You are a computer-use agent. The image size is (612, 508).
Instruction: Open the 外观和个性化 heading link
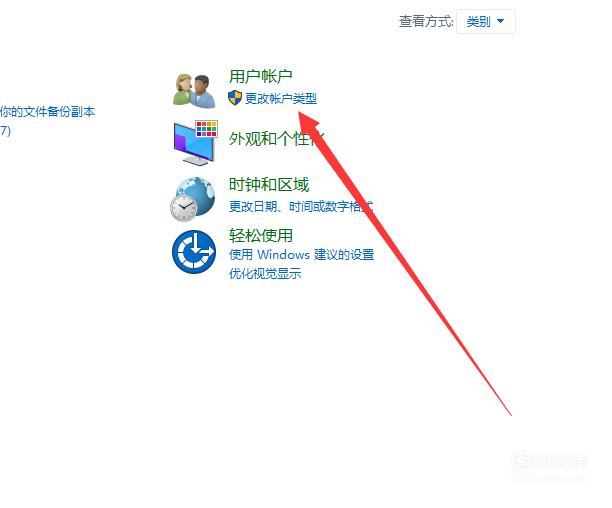pyautogui.click(x=277, y=139)
